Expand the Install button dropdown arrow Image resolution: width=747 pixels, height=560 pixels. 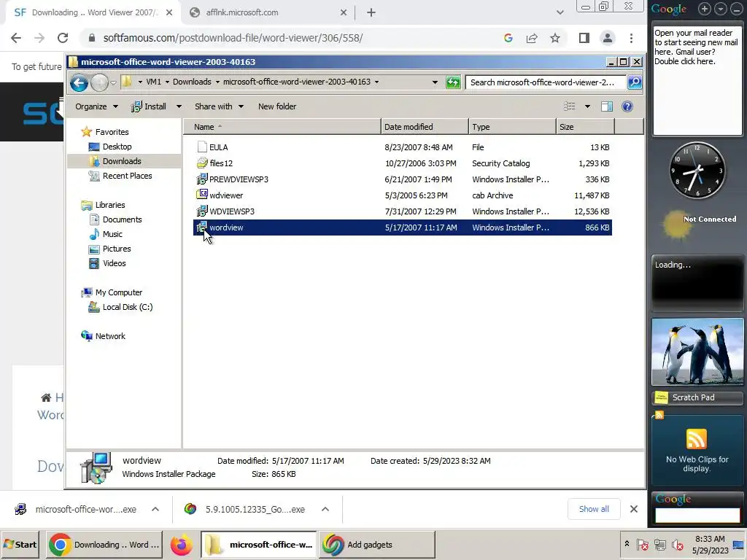pyautogui.click(x=179, y=106)
